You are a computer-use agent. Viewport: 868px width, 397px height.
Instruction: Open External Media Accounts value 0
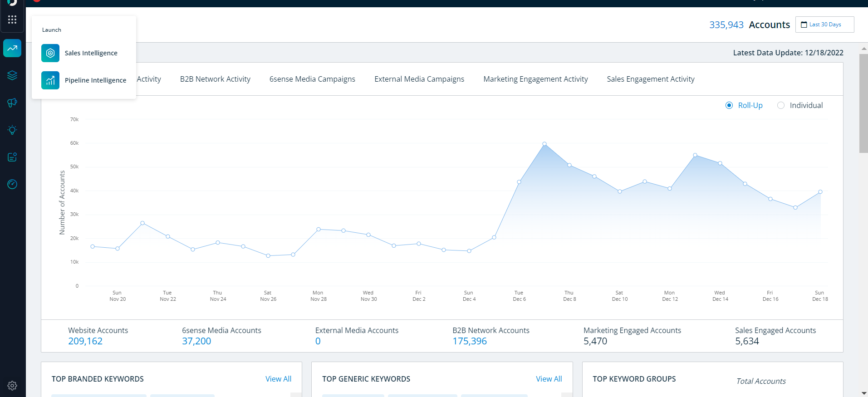pyautogui.click(x=318, y=341)
